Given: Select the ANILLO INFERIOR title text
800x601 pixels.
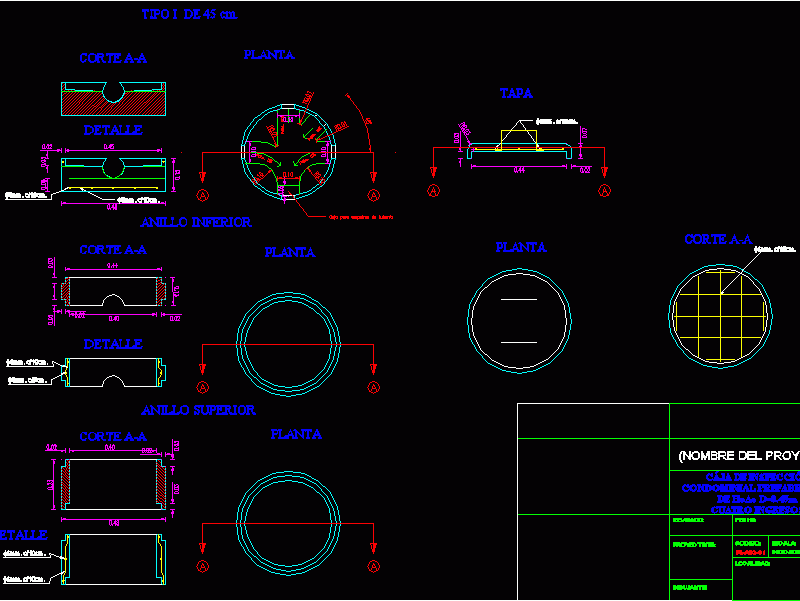Looking at the screenshot, I should coord(198,222).
